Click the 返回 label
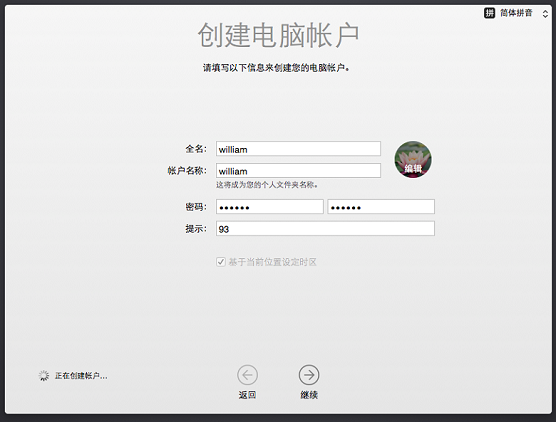This screenshot has width=556, height=422. tap(247, 395)
